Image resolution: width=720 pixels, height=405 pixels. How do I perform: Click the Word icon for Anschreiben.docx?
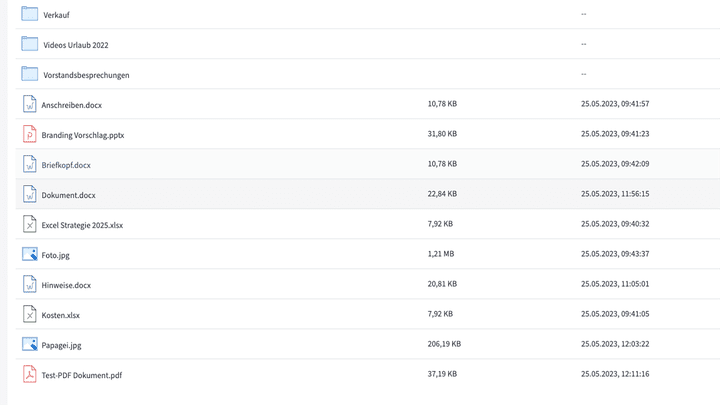coord(30,104)
